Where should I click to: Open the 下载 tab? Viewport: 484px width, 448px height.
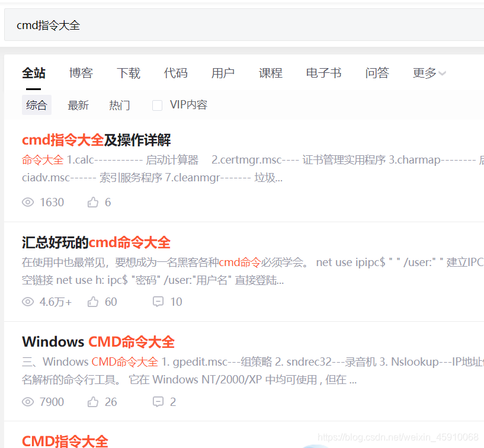(x=129, y=73)
